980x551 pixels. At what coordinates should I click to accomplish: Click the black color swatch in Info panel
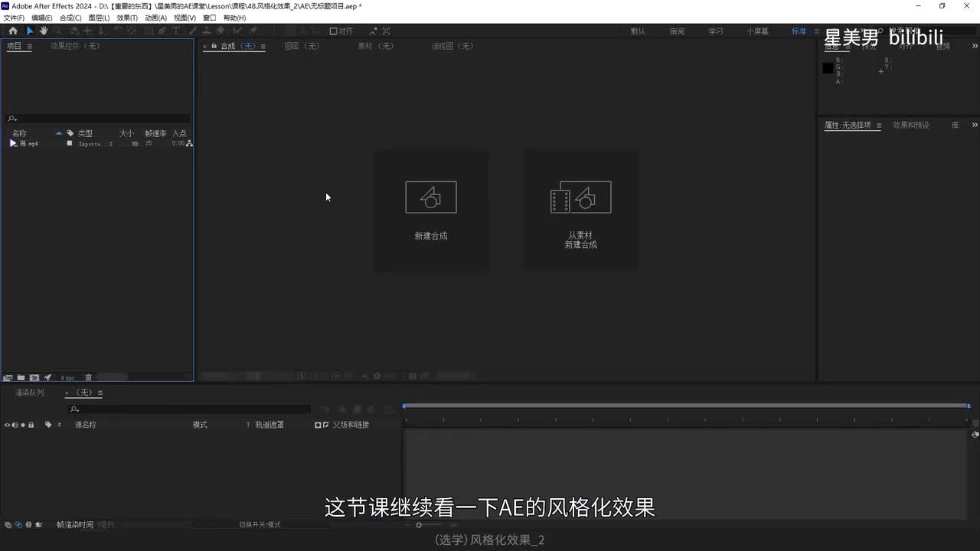click(x=828, y=68)
